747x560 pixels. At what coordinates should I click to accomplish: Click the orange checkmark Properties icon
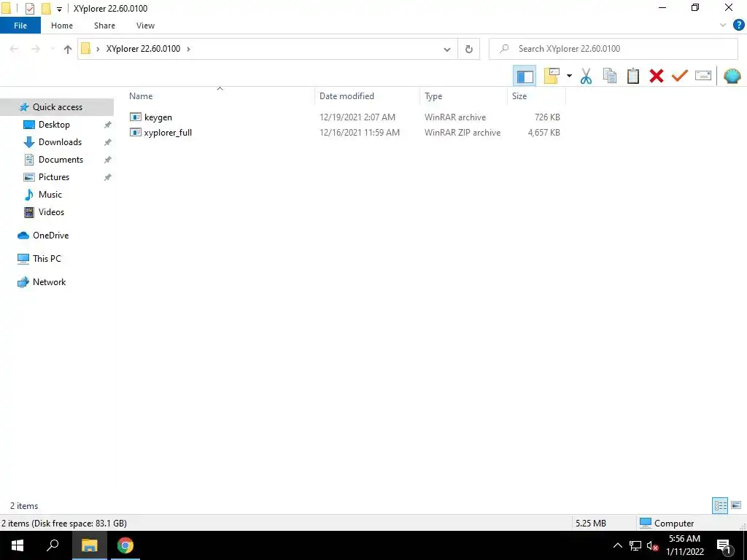tap(679, 76)
